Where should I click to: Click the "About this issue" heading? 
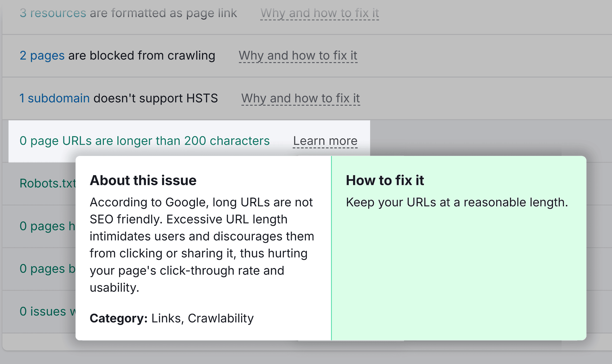[143, 180]
